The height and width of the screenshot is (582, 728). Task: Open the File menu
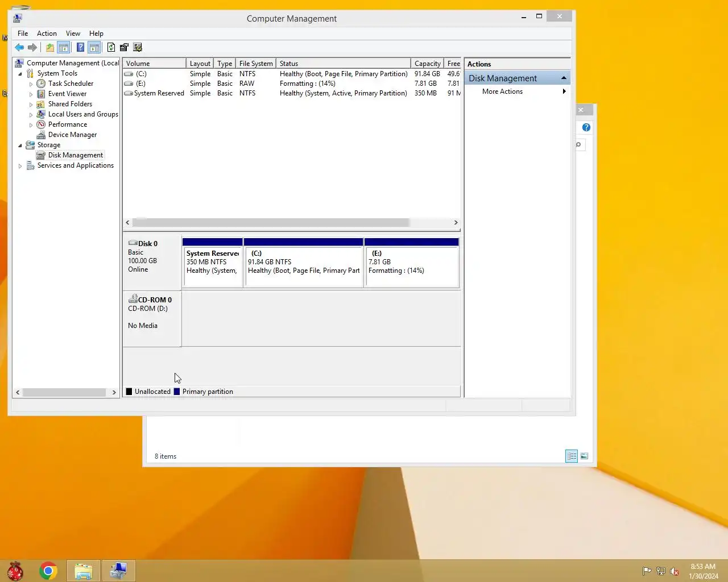(x=23, y=34)
